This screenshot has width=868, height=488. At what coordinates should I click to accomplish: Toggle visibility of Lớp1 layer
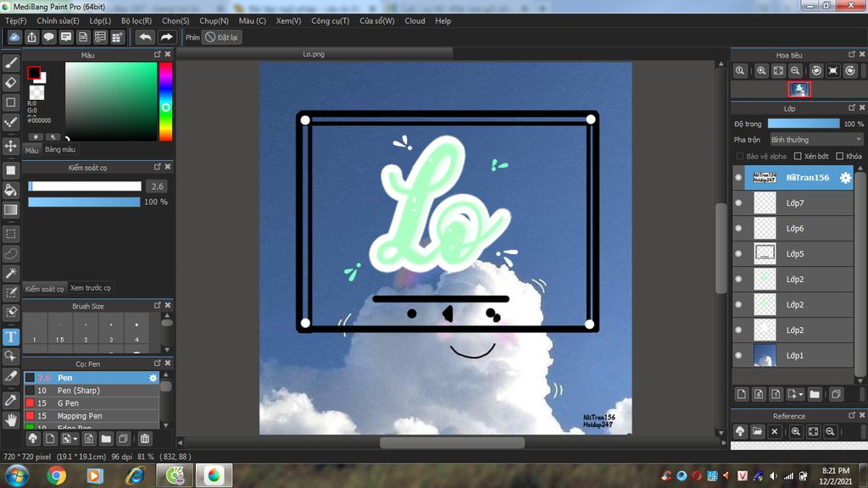(x=738, y=355)
